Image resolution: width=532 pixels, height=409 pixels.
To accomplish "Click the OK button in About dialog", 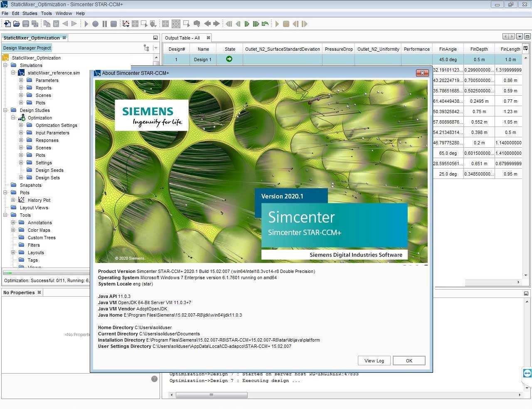I will (x=409, y=360).
